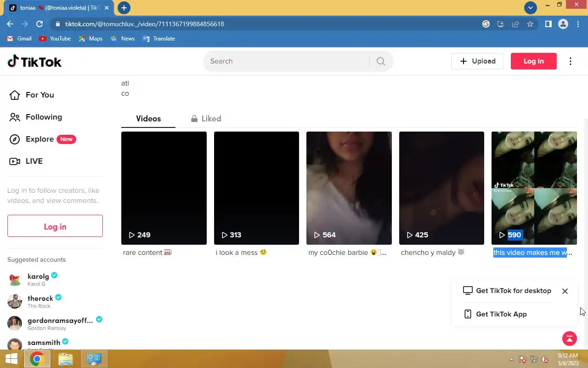Open therock suggested account
The image size is (588, 368).
coord(55,301)
